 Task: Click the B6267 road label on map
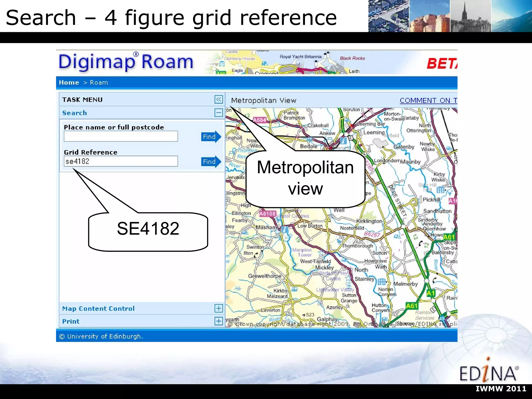tap(372, 234)
